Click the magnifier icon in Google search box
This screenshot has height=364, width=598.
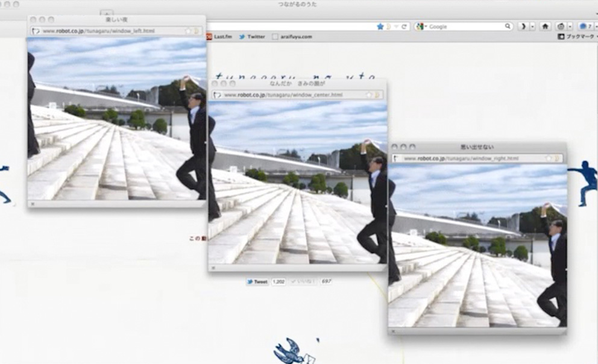click(x=508, y=27)
